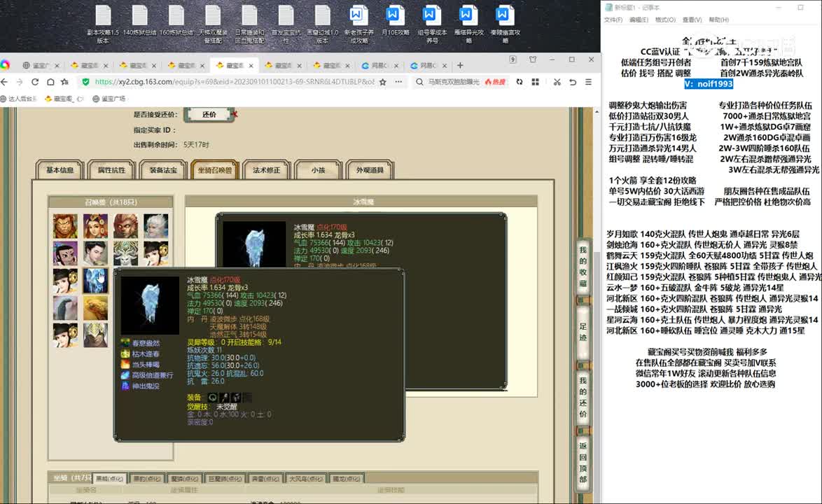
Task: Open the 鉴宝广场 bookmark in the bookmarks bar
Action: 109,99
